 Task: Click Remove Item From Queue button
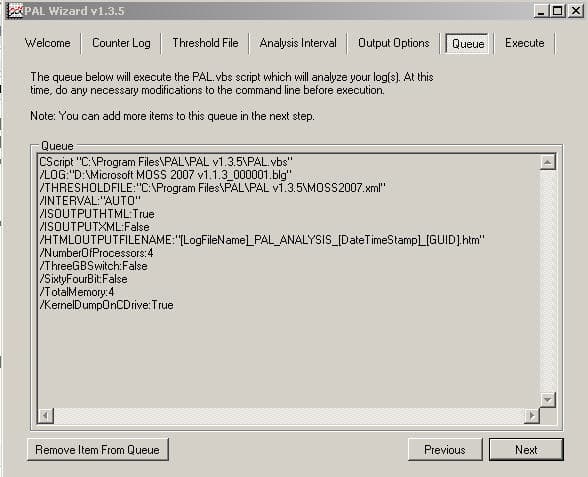[x=98, y=450]
